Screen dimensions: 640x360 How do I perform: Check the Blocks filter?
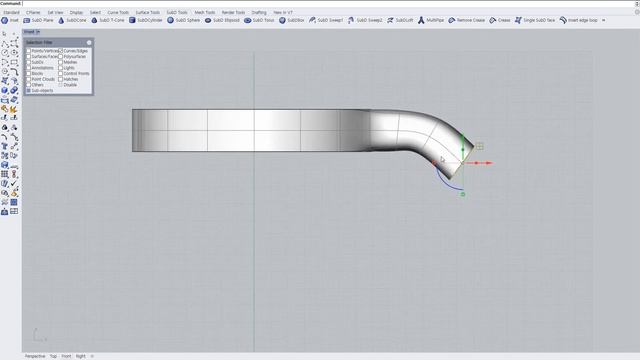(x=29, y=73)
